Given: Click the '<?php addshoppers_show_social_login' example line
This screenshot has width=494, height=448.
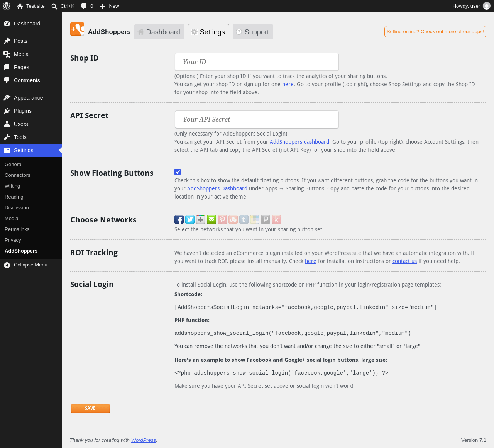Looking at the screenshot, I should (x=281, y=373).
